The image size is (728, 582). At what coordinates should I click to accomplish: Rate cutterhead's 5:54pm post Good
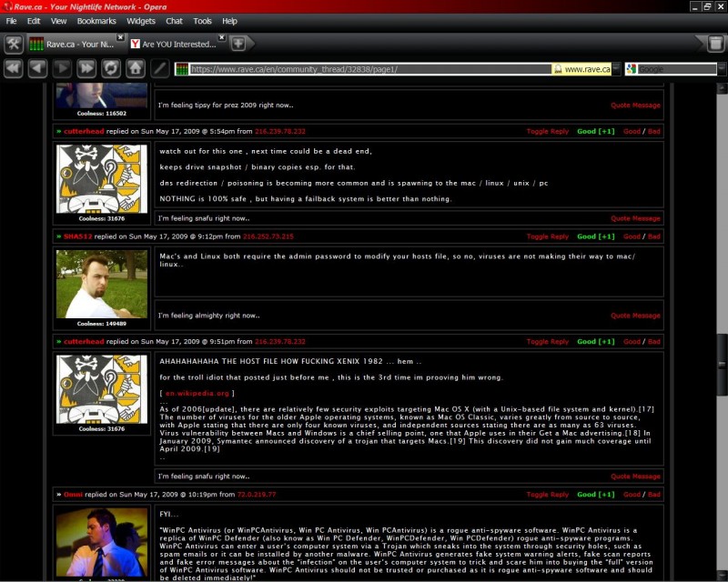(632, 131)
